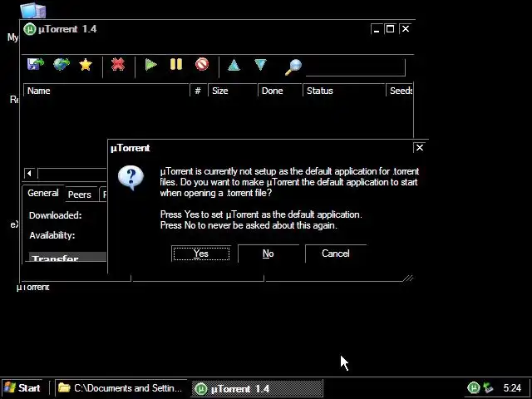This screenshot has width=532, height=399.
Task: Switch to Documents and Settings taskbar window
Action: (x=121, y=388)
